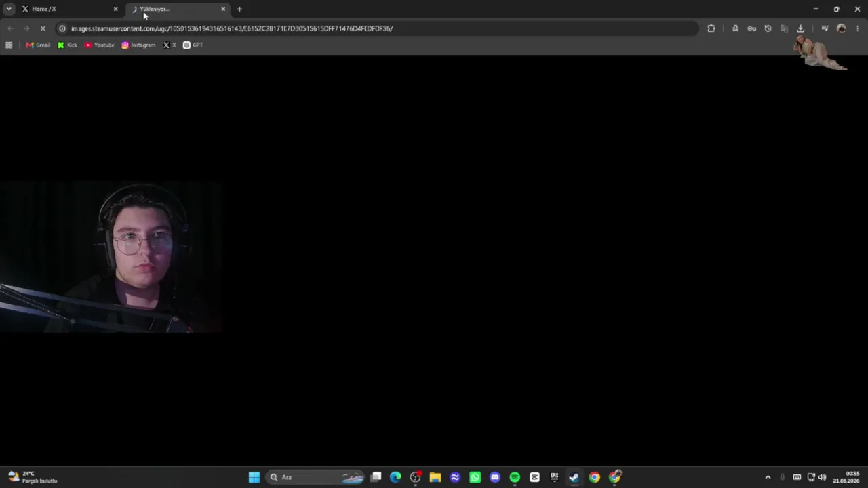Open Spotify from the taskbar

coord(515,477)
